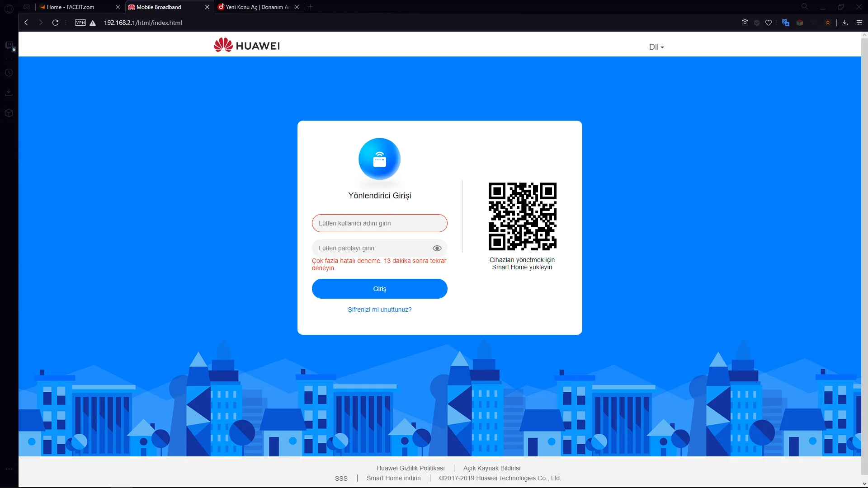Click Şifrenizi mi unuttunuz link
The width and height of the screenshot is (868, 488).
click(x=379, y=310)
